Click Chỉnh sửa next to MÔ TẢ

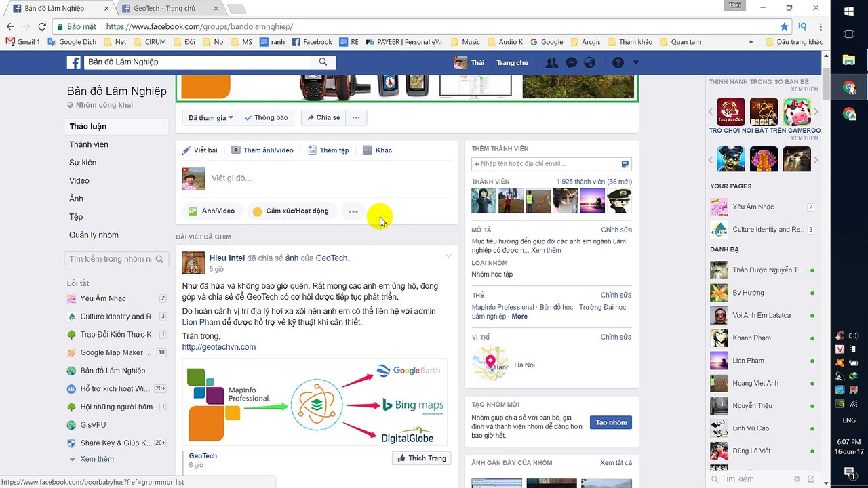tap(616, 230)
